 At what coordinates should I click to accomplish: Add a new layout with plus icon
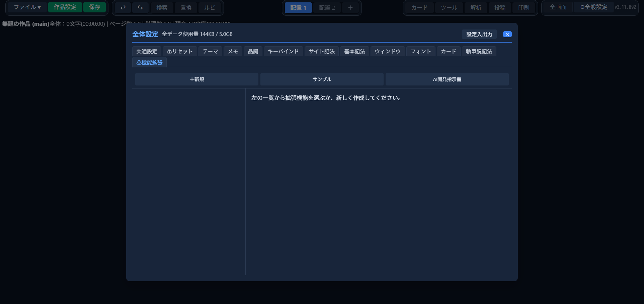pos(350,7)
